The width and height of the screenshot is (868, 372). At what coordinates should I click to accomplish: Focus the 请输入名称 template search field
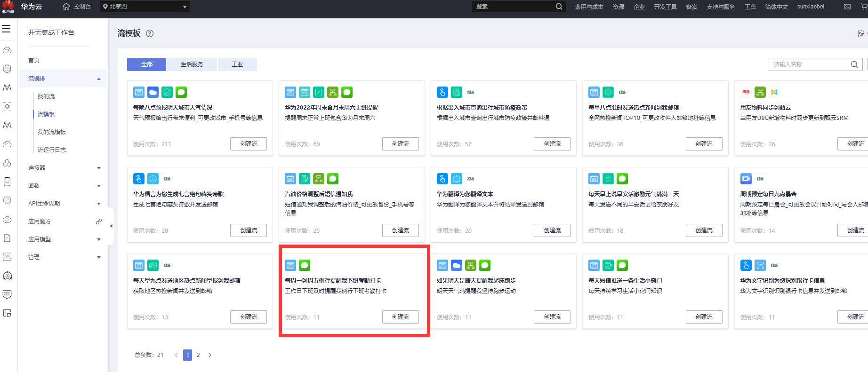pos(815,64)
